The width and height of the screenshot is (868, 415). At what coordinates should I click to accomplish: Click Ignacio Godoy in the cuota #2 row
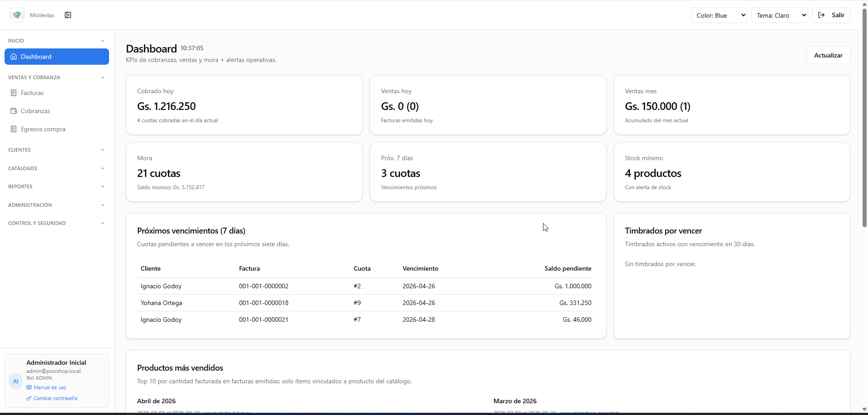161,286
